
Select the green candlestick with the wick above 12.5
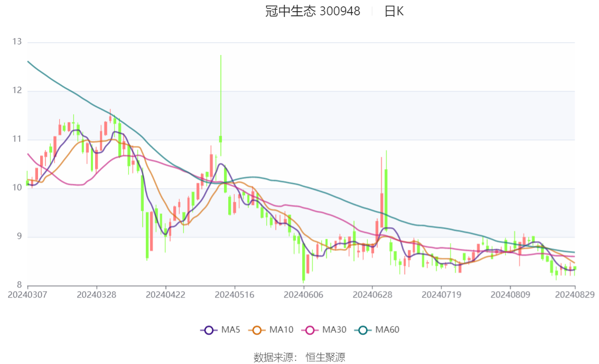220,139
